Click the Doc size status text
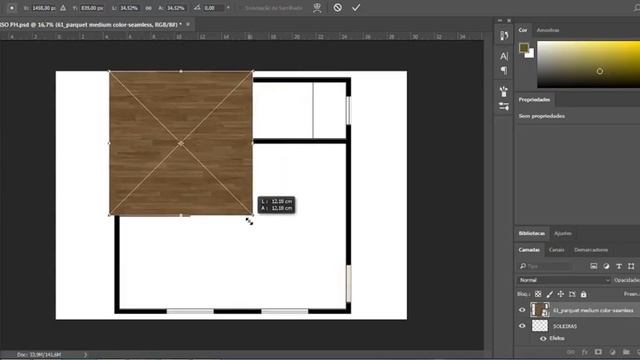 pyautogui.click(x=39, y=355)
